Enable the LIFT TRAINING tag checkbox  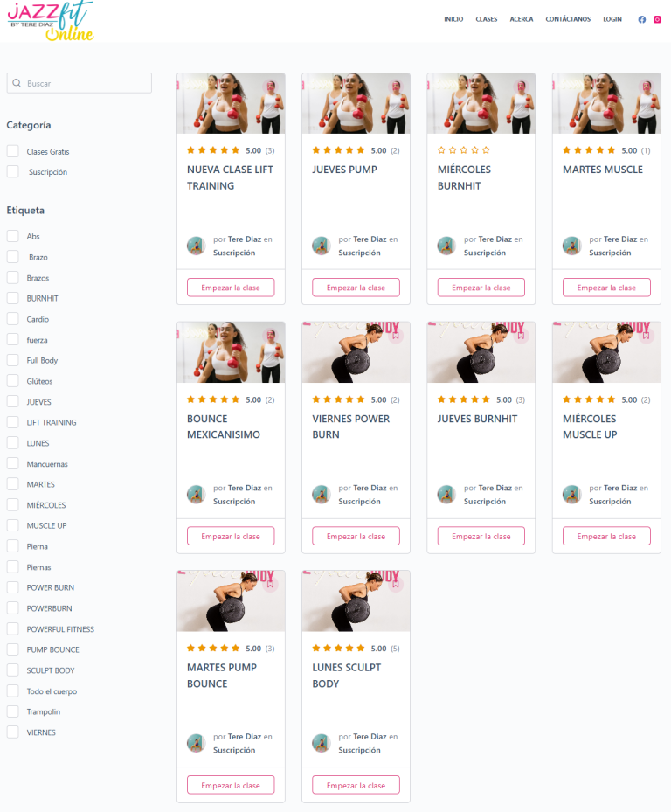point(13,422)
